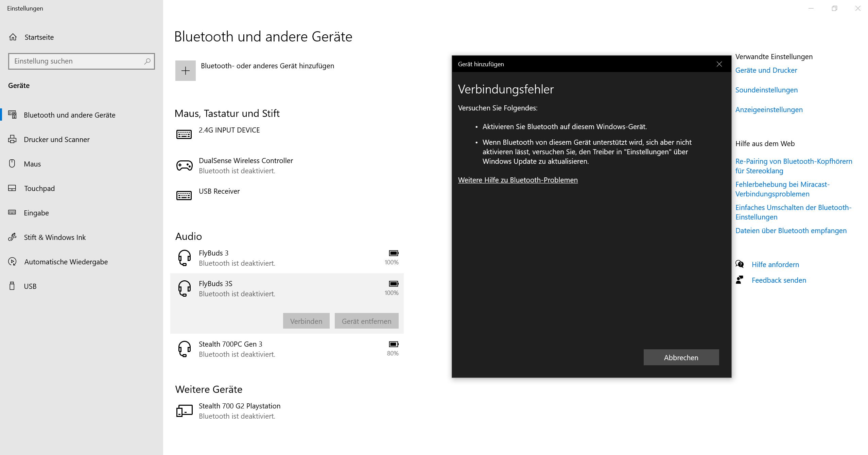Click the DualSense controller gamepad icon
Screen dimensions: 868x455
coord(184,165)
